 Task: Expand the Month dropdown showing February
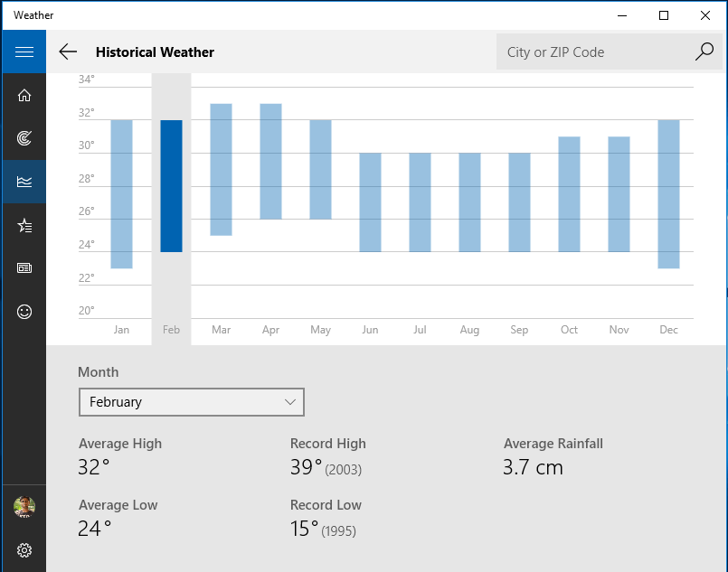click(192, 402)
